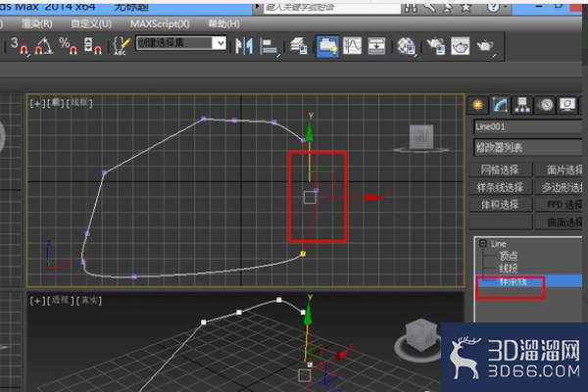Toggle the Angle Snap button
This screenshot has height=392, width=588.
point(43,46)
